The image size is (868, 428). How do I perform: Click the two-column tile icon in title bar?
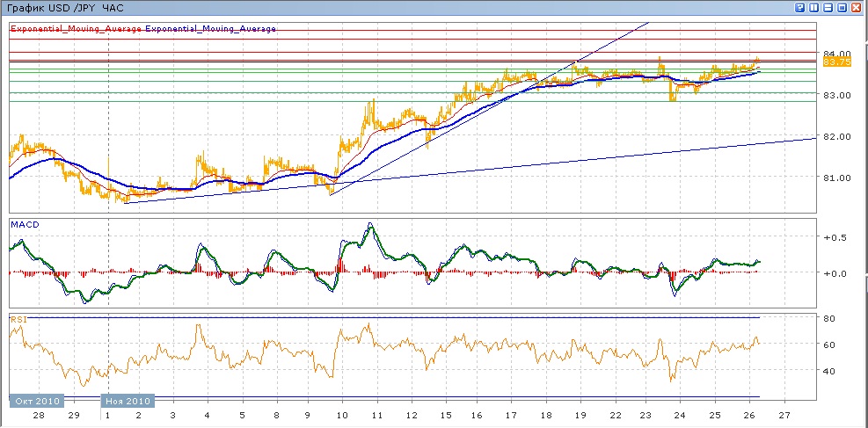[x=814, y=7]
